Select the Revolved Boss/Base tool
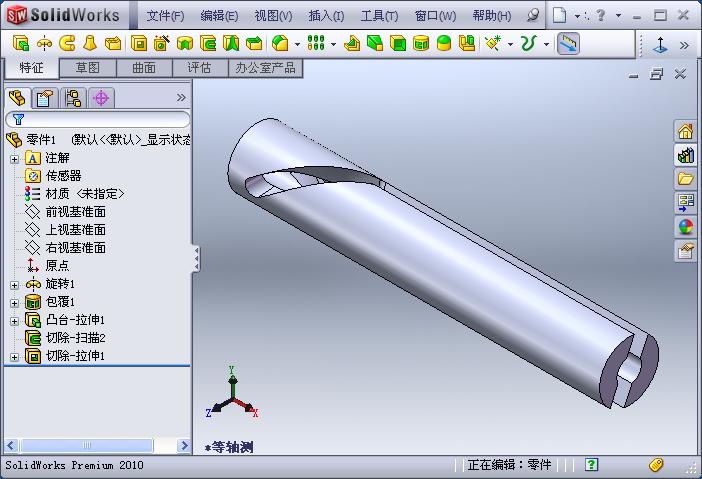Image resolution: width=702 pixels, height=479 pixels. pos(44,43)
